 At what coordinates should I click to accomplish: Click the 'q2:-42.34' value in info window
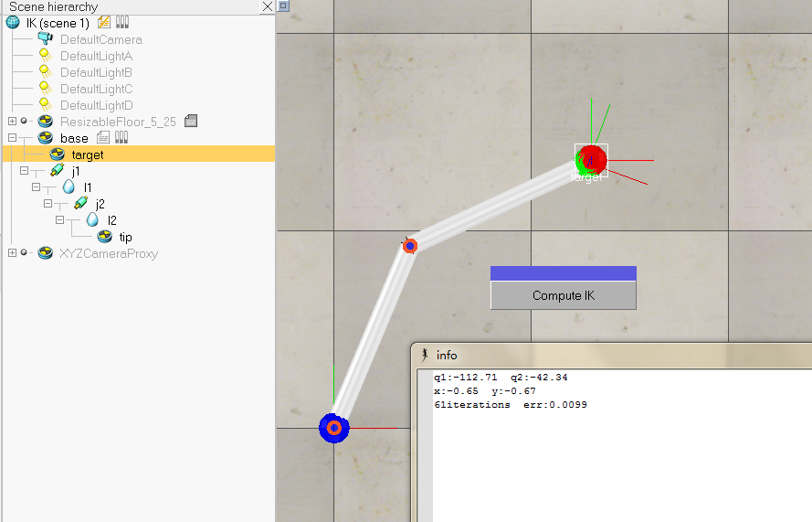(539, 378)
